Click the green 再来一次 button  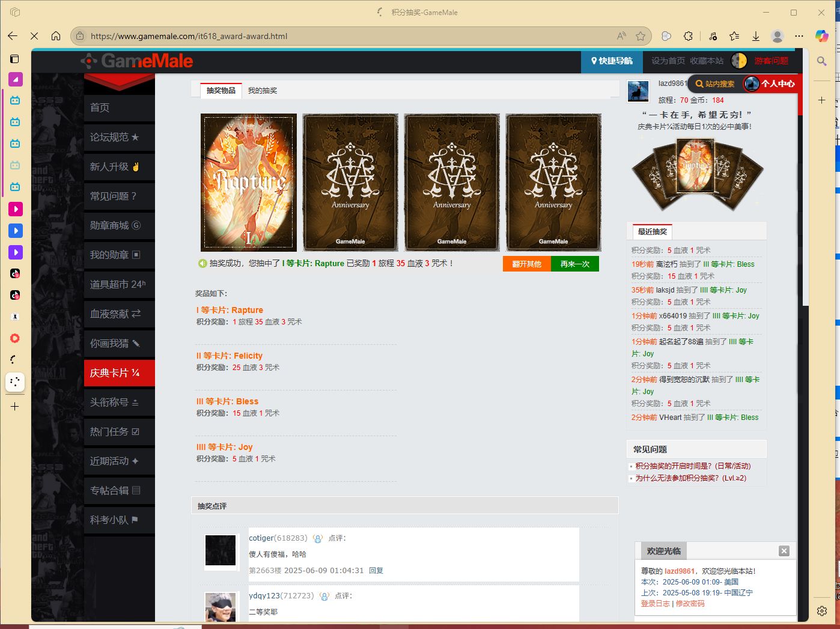tap(574, 264)
